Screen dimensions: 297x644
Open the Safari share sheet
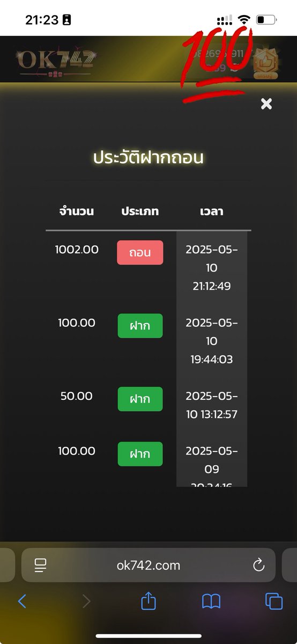(x=148, y=601)
